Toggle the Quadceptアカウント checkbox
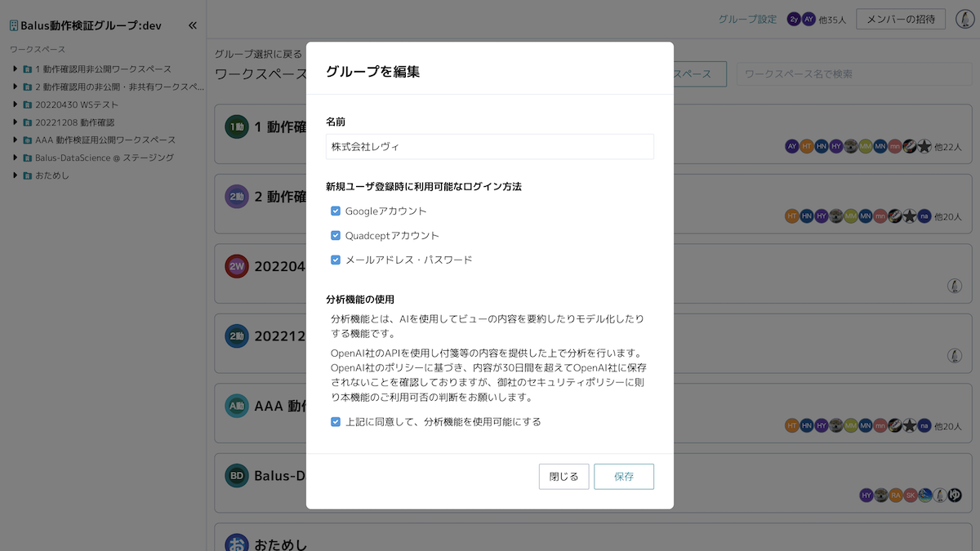 336,235
